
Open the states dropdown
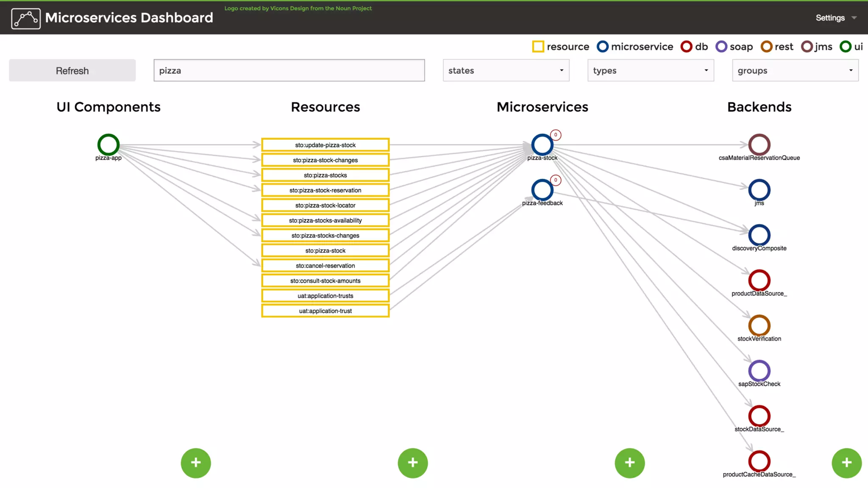coord(506,70)
